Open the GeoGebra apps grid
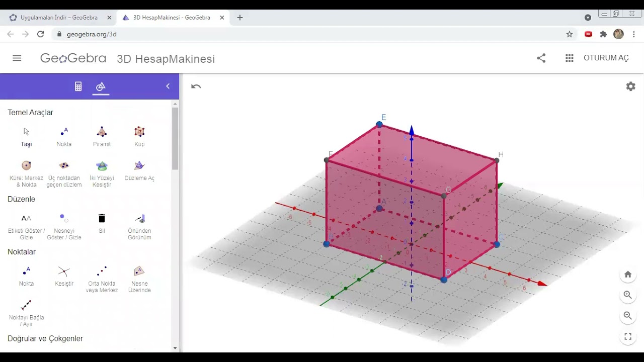644x362 pixels. pyautogui.click(x=570, y=58)
